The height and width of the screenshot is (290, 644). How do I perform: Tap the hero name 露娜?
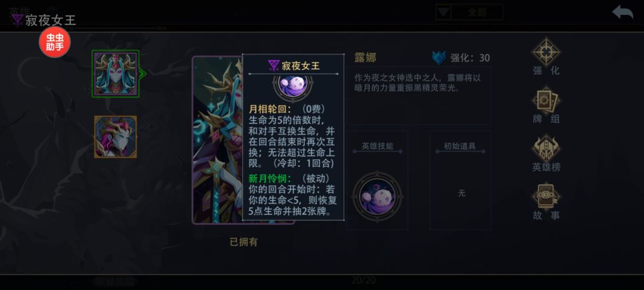click(365, 57)
